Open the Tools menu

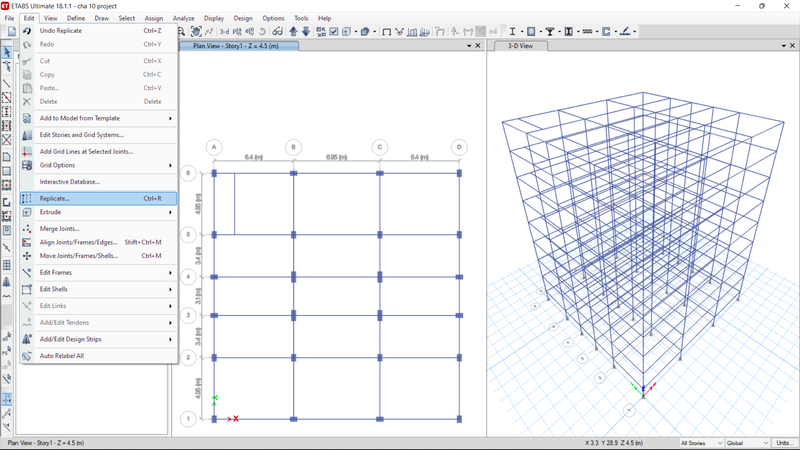301,18
